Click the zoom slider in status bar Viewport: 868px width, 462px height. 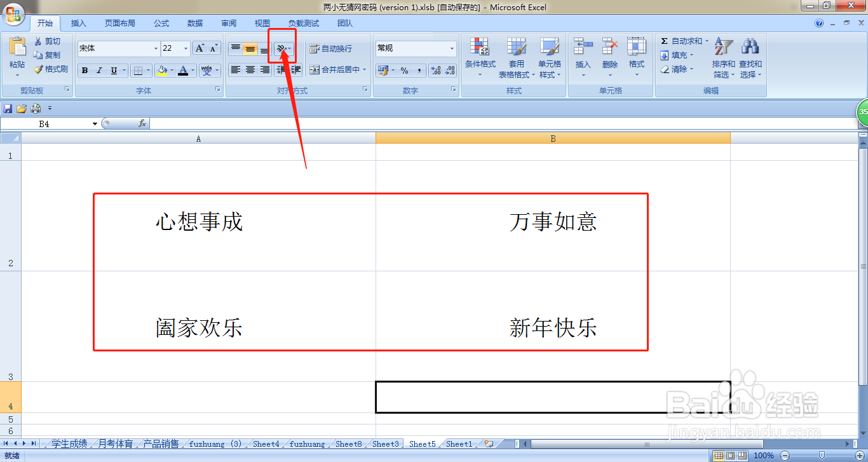click(x=822, y=455)
